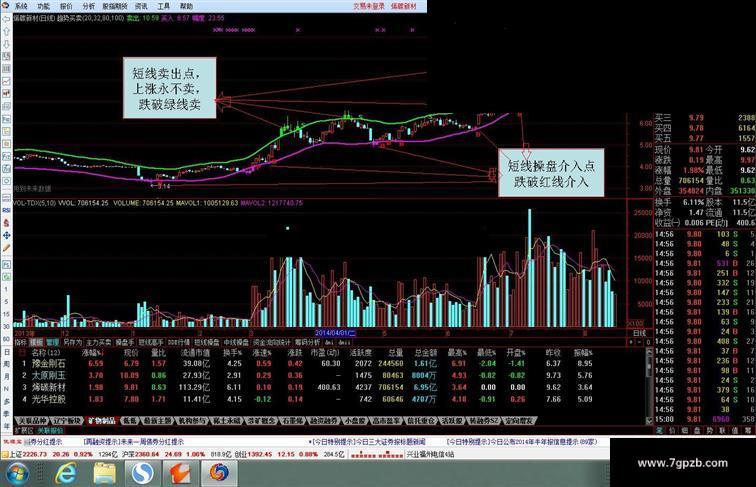Sort by 总金额 column header
This screenshot has height=487, width=756.
point(425,353)
